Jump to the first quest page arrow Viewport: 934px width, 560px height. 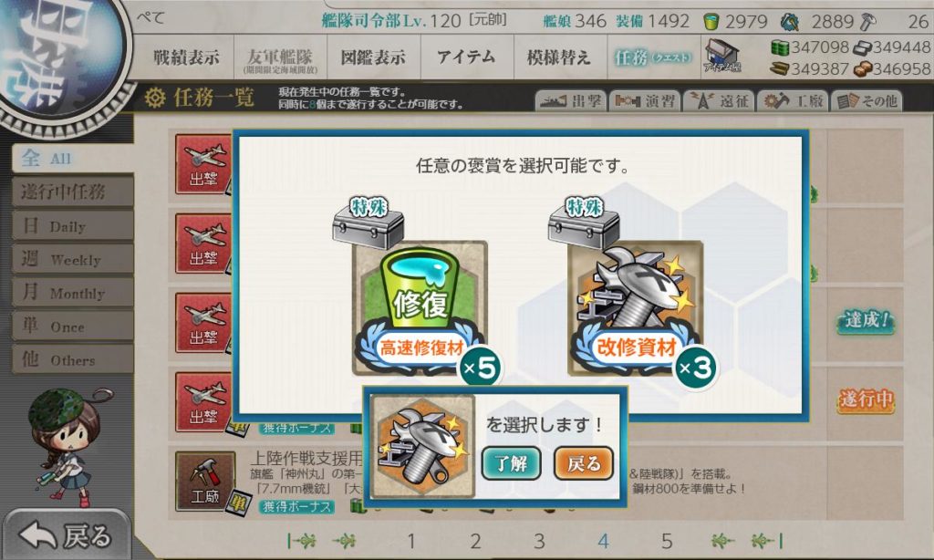coord(301,541)
